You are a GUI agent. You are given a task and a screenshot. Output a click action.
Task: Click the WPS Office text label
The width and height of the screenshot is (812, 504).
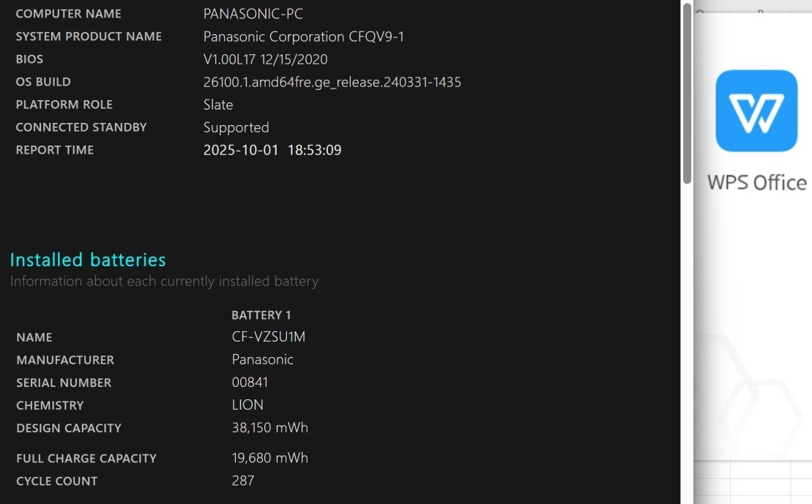[756, 182]
